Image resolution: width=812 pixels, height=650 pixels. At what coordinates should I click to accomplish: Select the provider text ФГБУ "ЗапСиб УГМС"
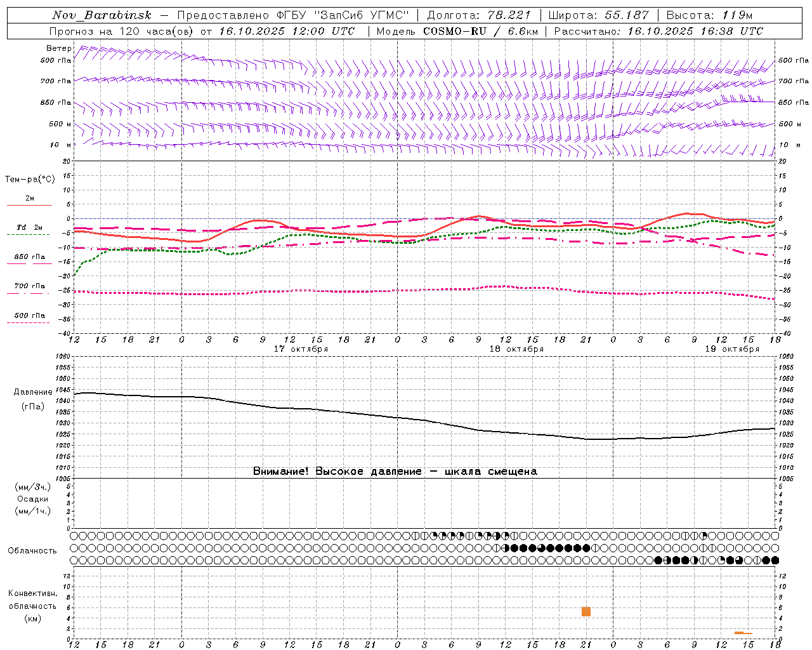coord(342,15)
